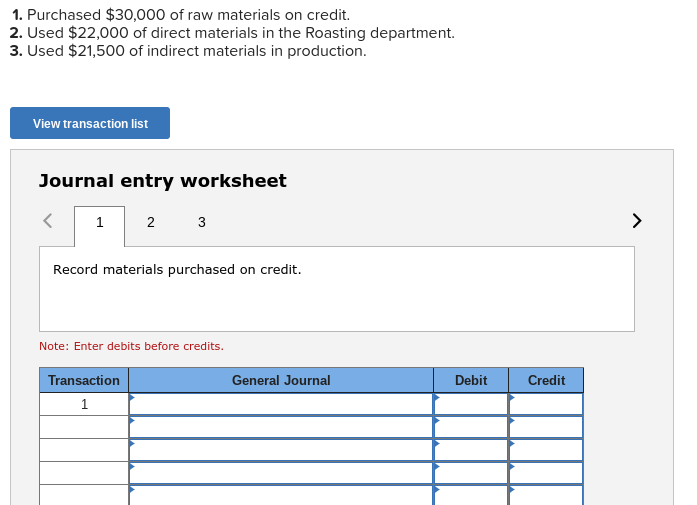
Task: Click the Credit column header
Action: [546, 380]
